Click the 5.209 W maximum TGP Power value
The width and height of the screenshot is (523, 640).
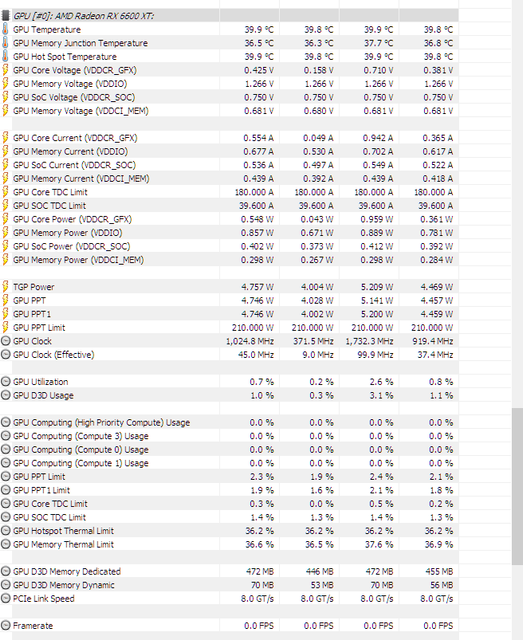377,287
